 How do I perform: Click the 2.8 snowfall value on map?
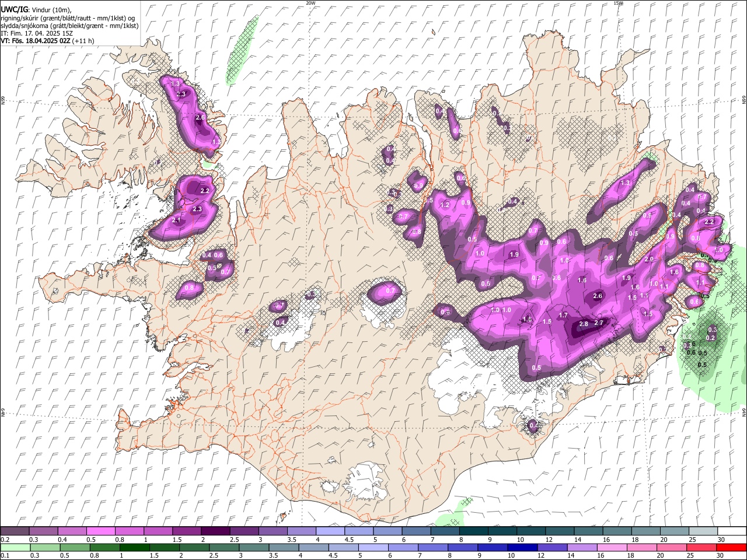584,324
